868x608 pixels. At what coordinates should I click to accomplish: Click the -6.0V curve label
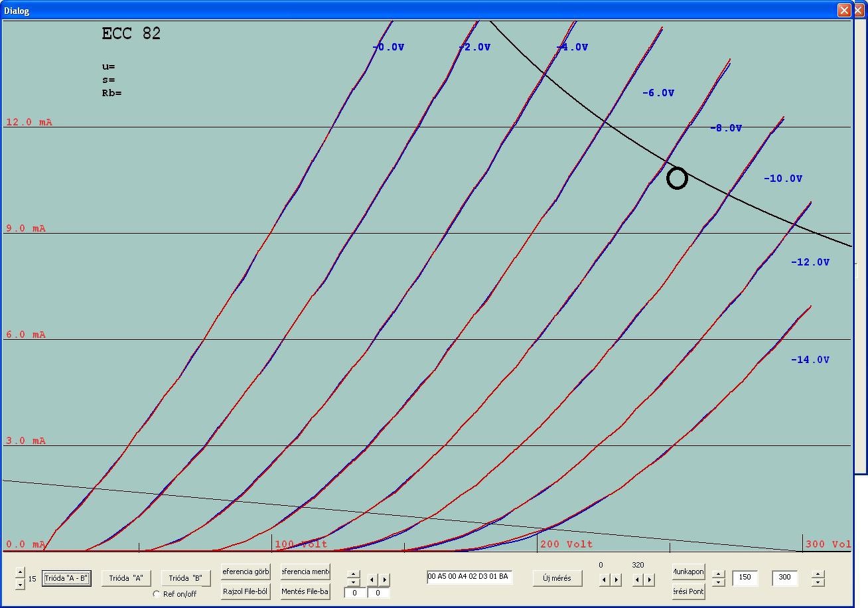click(658, 93)
